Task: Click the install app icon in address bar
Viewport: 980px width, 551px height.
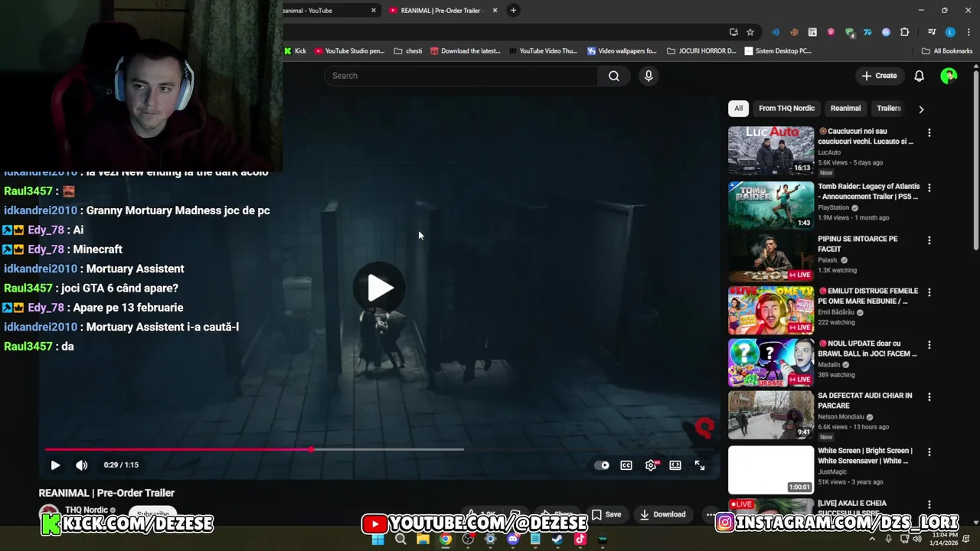Action: [x=733, y=32]
